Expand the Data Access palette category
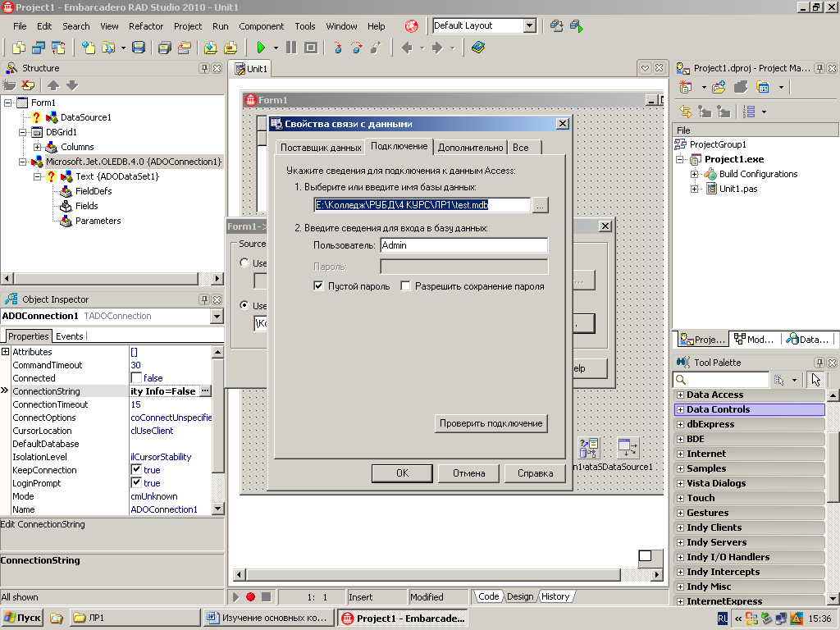This screenshot has width=840, height=630. click(680, 395)
